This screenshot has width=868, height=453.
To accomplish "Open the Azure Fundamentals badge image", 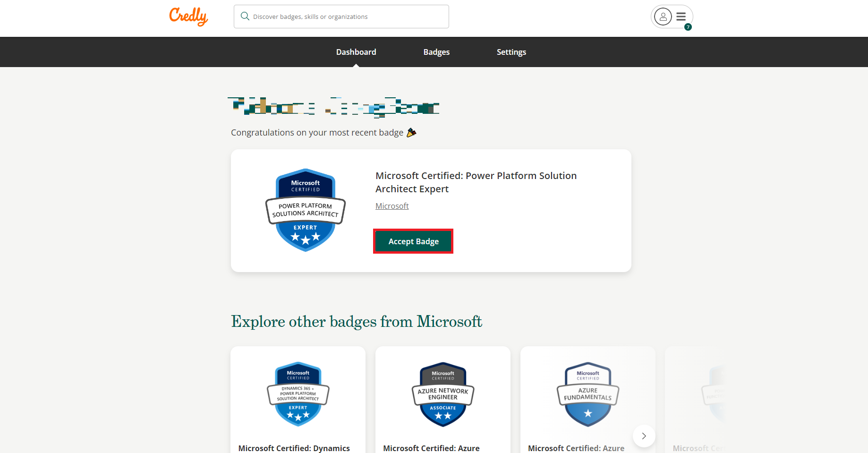I will click(588, 394).
